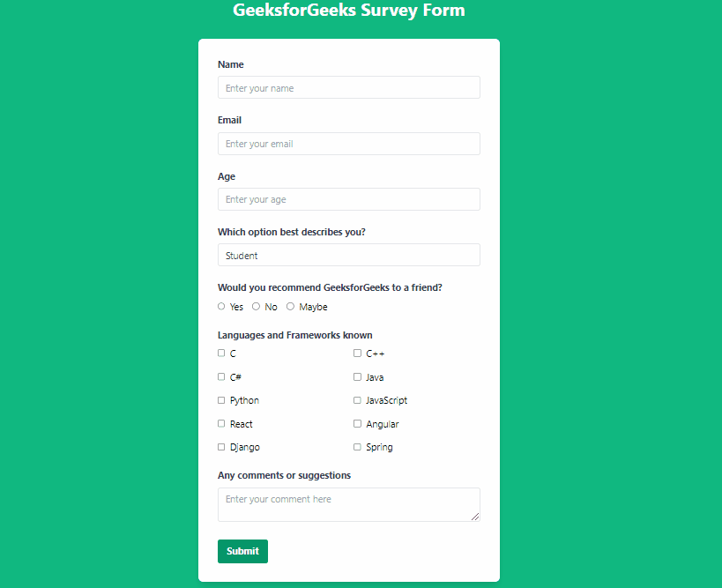Enable the Angular checkbox
Screen dimensions: 722x588
pos(357,424)
